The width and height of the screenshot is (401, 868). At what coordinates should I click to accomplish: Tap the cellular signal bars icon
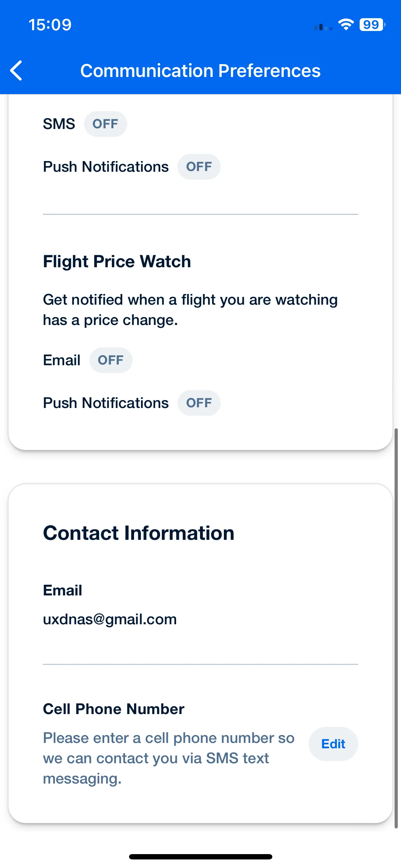(x=323, y=27)
